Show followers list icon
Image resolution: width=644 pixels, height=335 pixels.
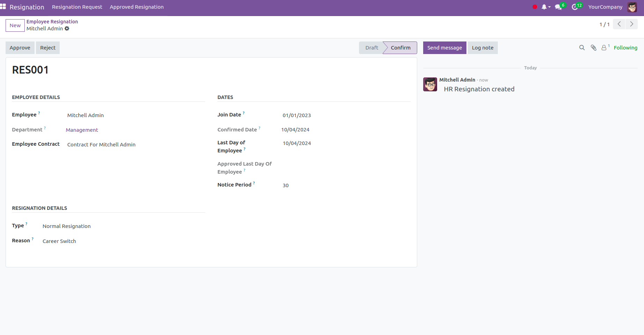(604, 48)
